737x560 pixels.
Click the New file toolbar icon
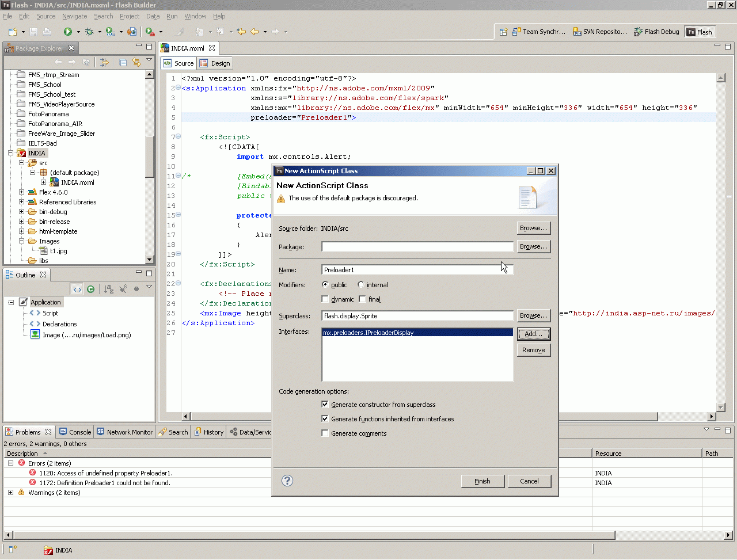click(13, 32)
